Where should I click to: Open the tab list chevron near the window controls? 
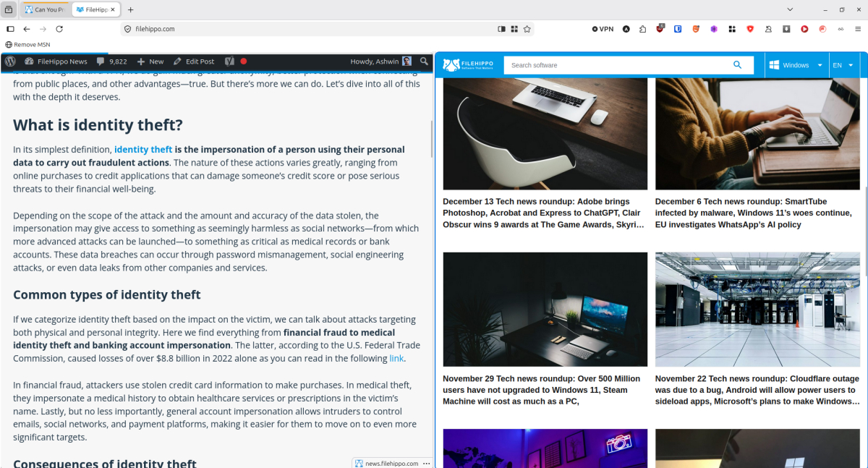[x=789, y=9]
